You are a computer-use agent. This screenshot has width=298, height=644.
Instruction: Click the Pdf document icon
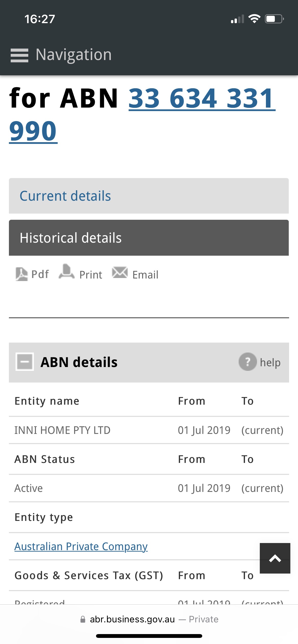click(22, 274)
